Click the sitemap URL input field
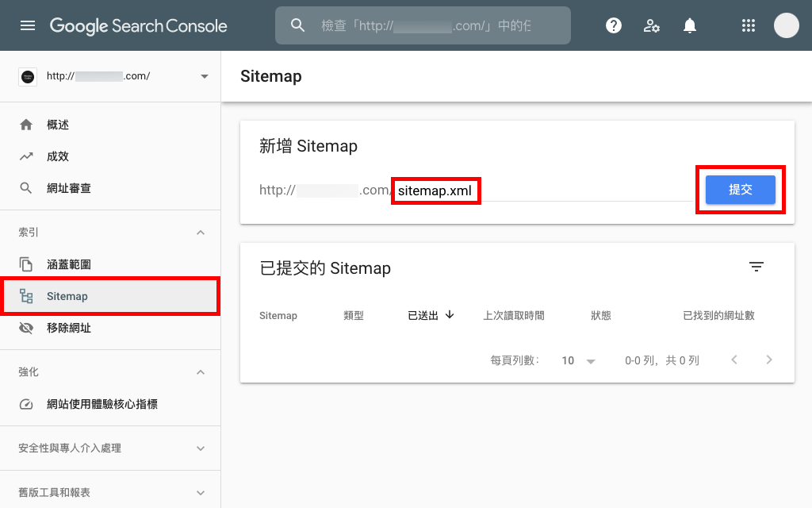The height and width of the screenshot is (508, 812). pos(542,190)
